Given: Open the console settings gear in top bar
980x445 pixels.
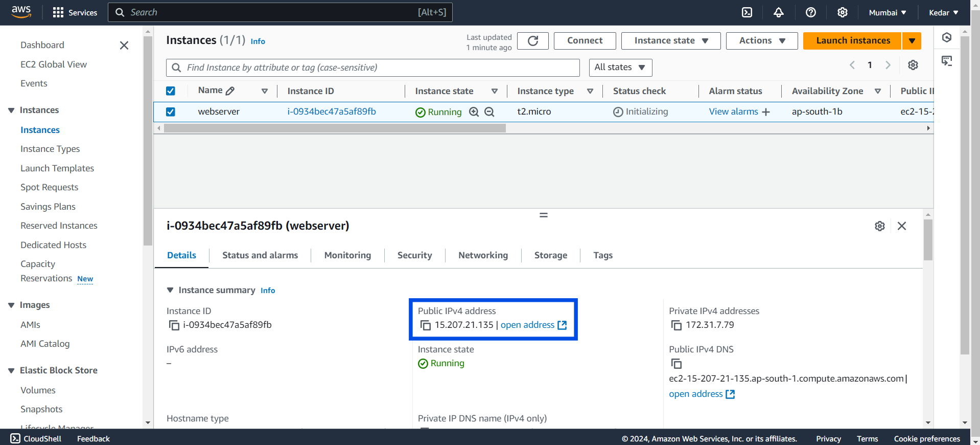Looking at the screenshot, I should pos(843,12).
